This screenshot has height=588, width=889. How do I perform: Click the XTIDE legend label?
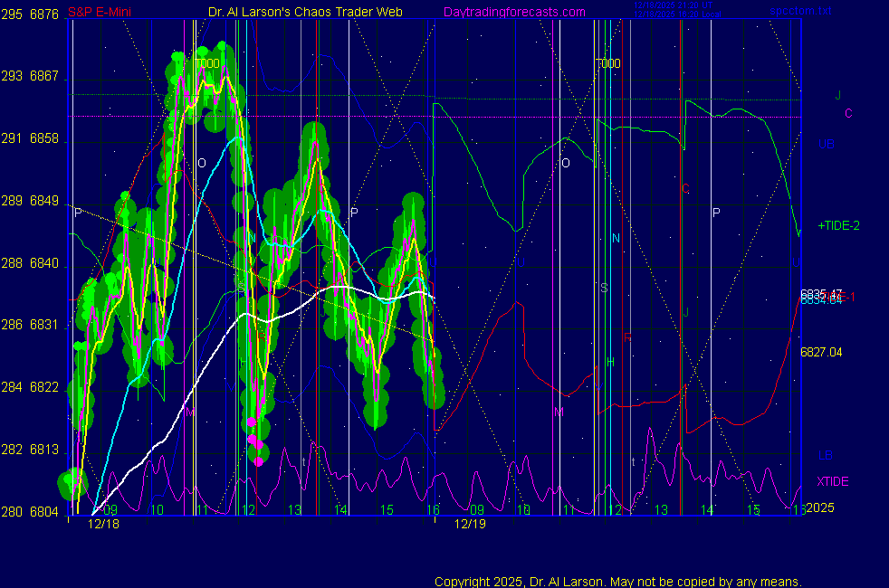point(833,481)
